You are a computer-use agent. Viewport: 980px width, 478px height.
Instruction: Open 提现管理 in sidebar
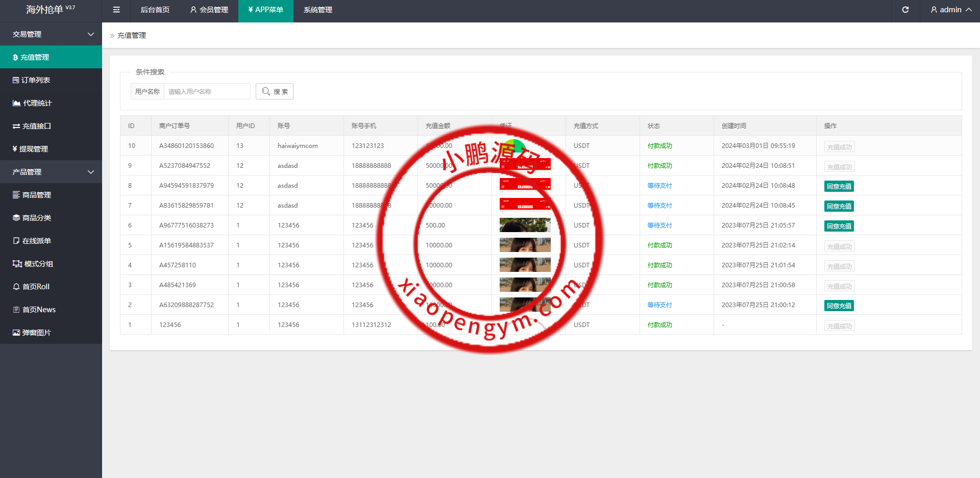(x=34, y=149)
